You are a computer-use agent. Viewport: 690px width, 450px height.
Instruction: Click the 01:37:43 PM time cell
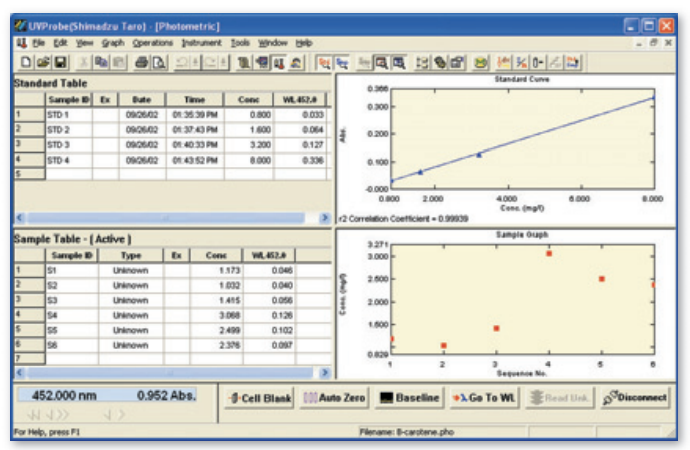[x=195, y=130]
